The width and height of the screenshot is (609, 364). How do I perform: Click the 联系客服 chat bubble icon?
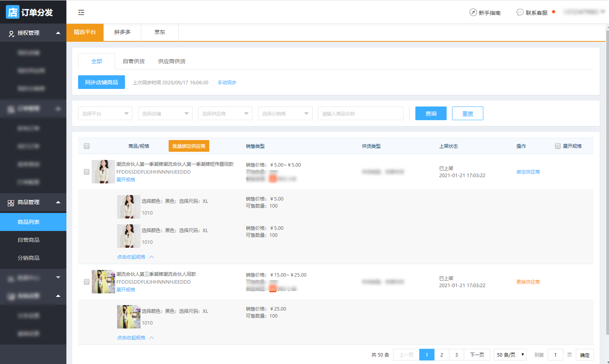(x=520, y=12)
